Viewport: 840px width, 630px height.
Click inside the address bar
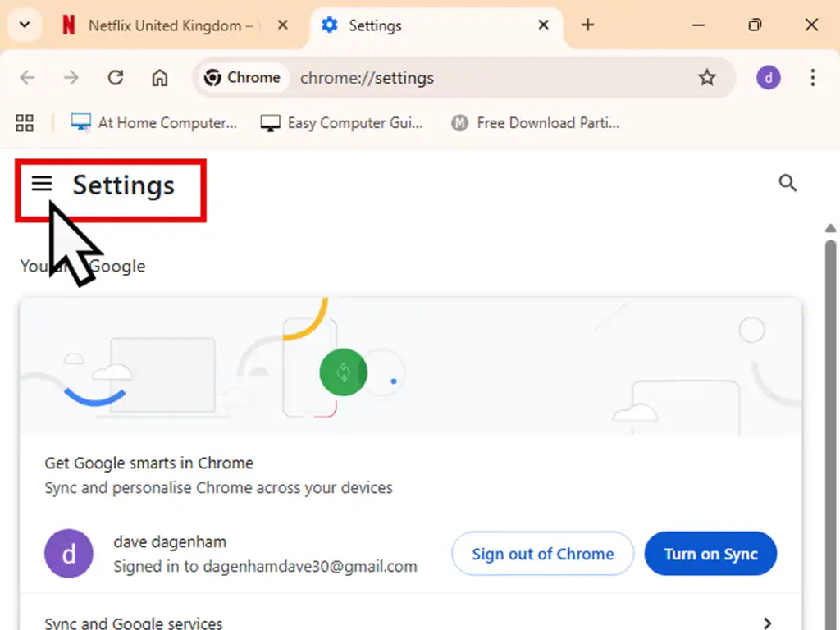tap(451, 78)
